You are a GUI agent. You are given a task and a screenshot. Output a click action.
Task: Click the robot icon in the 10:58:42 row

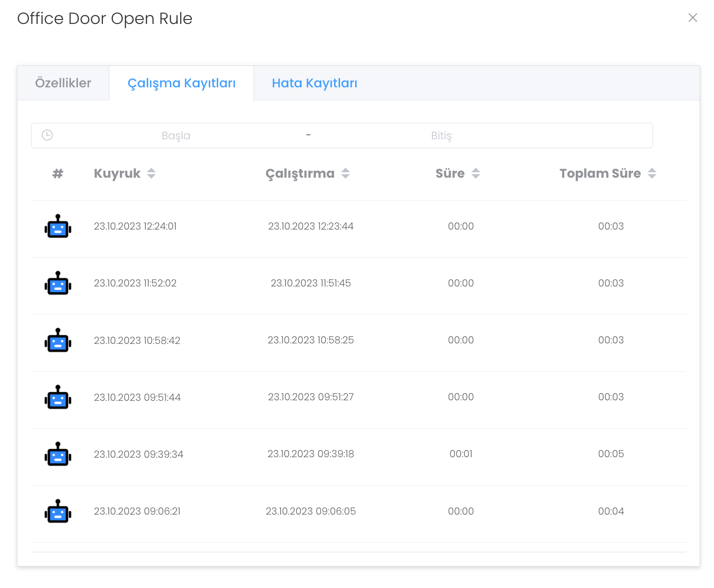coord(58,340)
